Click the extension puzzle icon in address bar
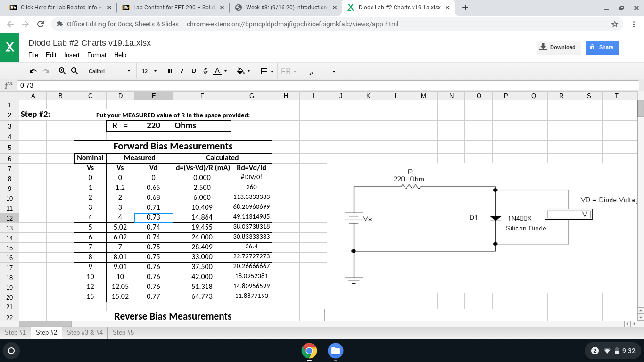The width and height of the screenshot is (644, 362). coord(60,24)
